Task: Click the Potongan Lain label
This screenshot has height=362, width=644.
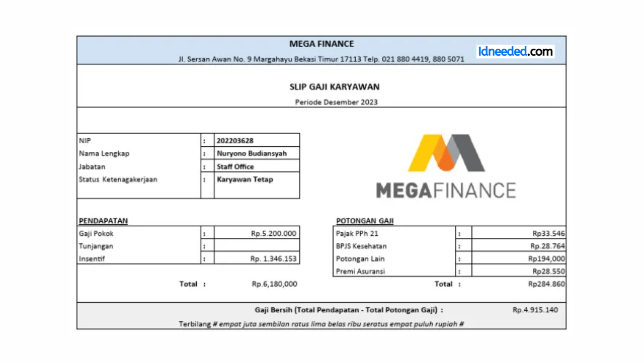Action: point(360,258)
